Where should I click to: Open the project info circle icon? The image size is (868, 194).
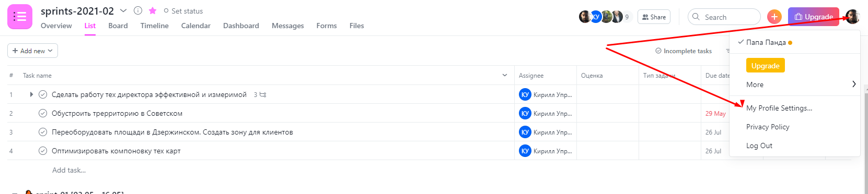coord(138,10)
